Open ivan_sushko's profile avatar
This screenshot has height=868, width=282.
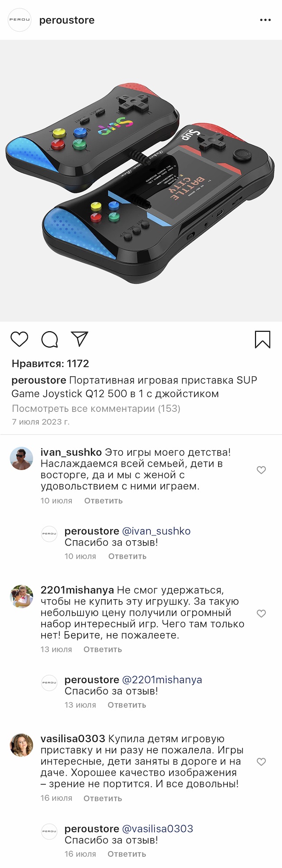[22, 458]
